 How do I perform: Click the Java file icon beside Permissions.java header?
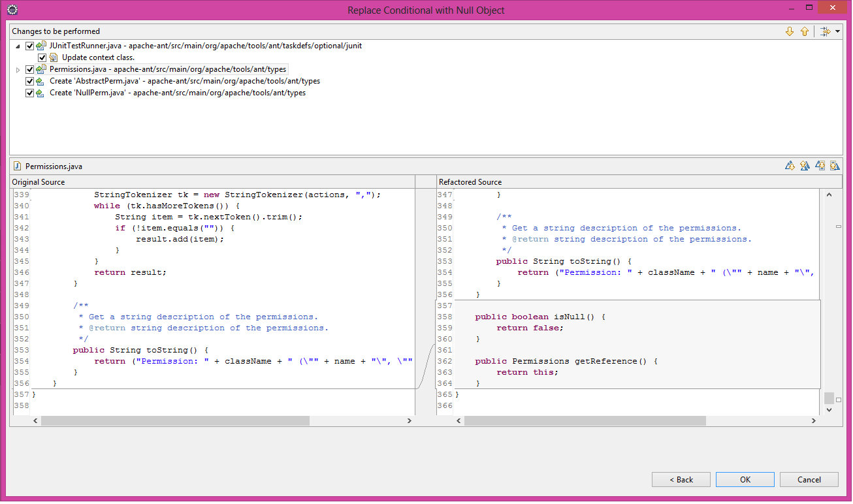click(18, 166)
